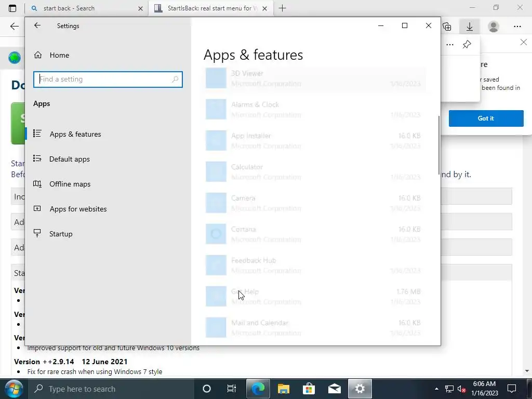The image size is (532, 399).
Task: Select 3D Viewer in the app list
Action: (315, 78)
